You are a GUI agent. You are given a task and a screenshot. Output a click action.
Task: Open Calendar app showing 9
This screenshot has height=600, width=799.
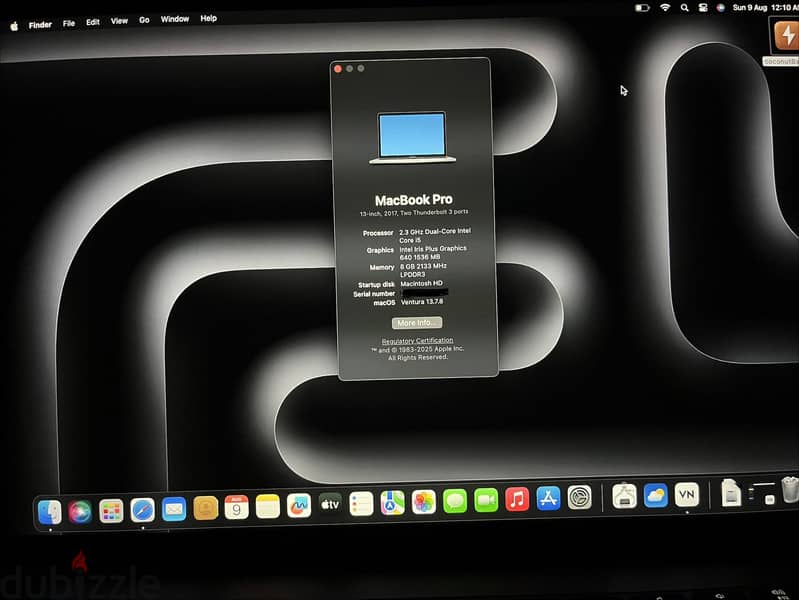[236, 507]
